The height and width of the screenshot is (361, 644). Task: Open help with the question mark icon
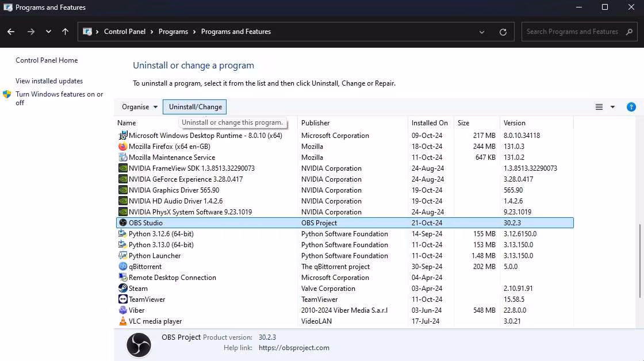(631, 107)
